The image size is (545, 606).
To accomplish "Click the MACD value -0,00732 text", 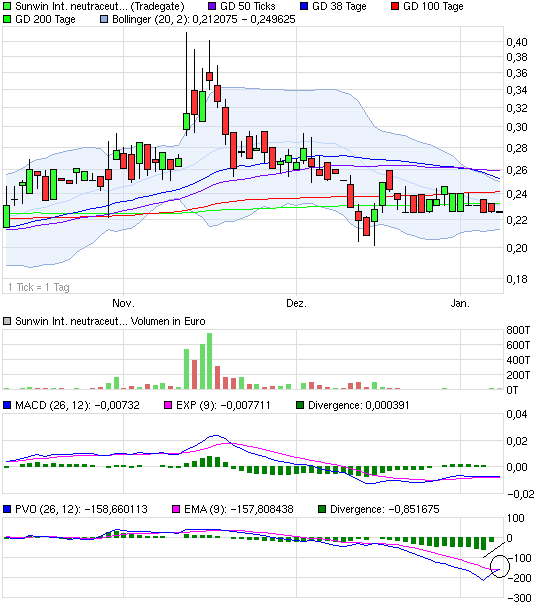I will pyautogui.click(x=117, y=405).
